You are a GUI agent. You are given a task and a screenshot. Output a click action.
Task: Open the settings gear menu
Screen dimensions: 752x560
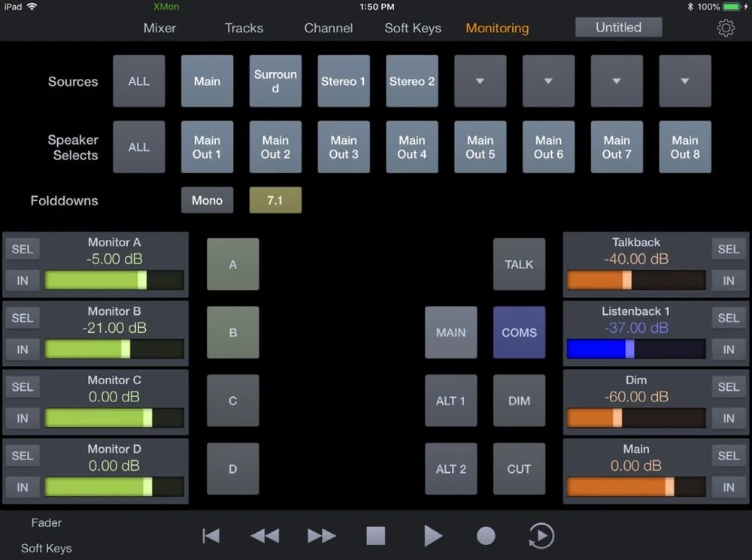[725, 27]
